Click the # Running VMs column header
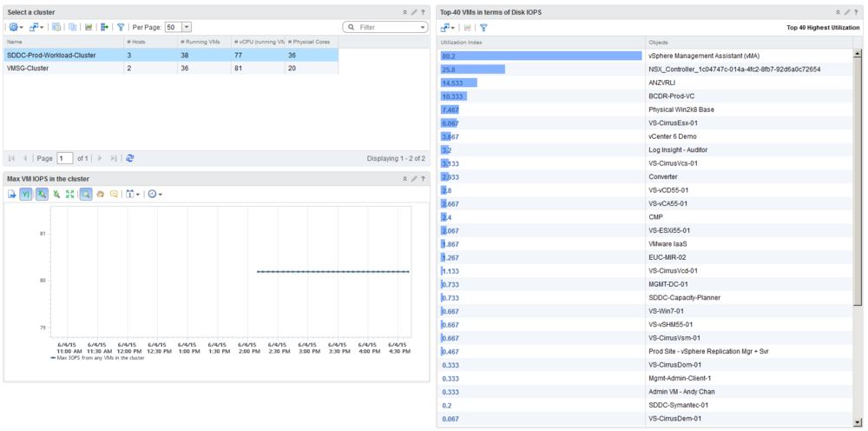 coord(203,41)
